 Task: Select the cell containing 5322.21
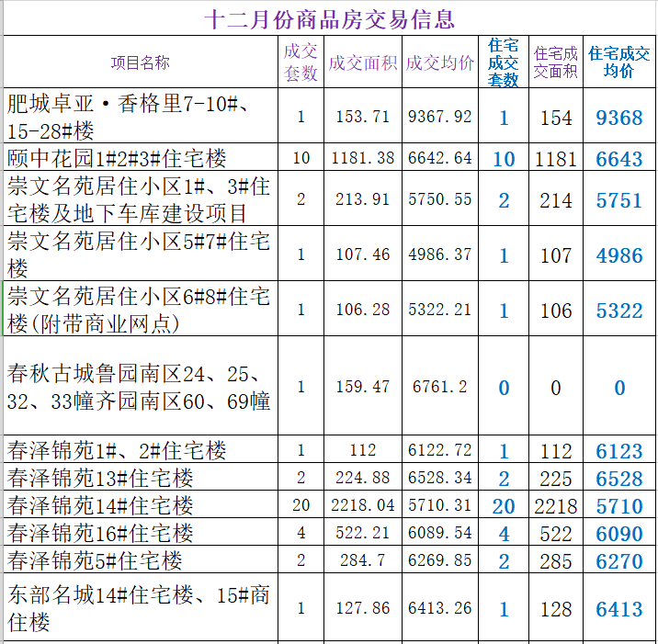(x=440, y=310)
